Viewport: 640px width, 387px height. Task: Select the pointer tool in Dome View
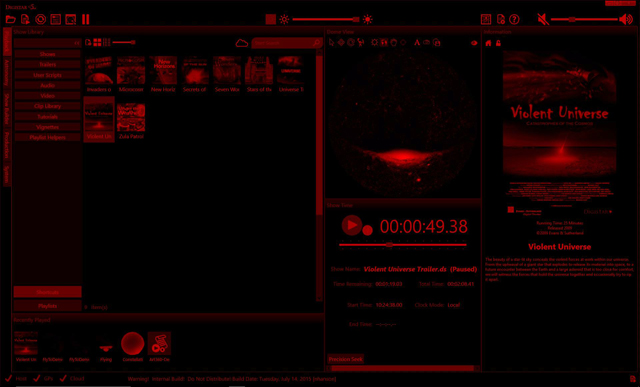point(331,42)
